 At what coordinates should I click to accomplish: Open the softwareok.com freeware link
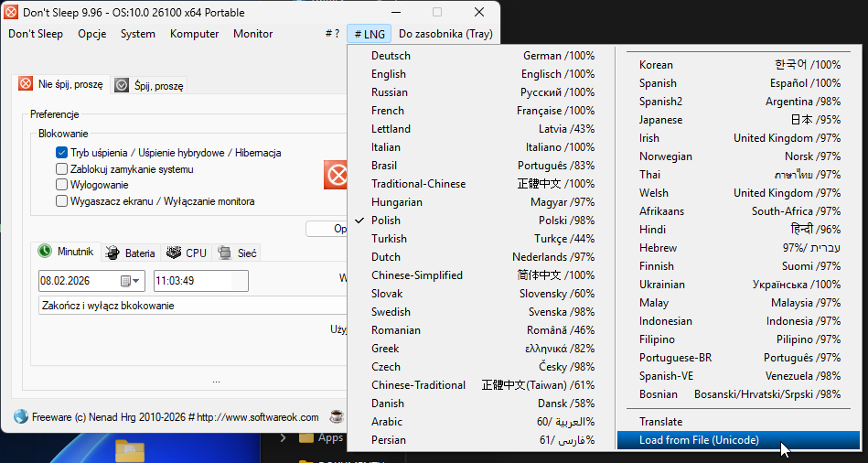click(257, 417)
